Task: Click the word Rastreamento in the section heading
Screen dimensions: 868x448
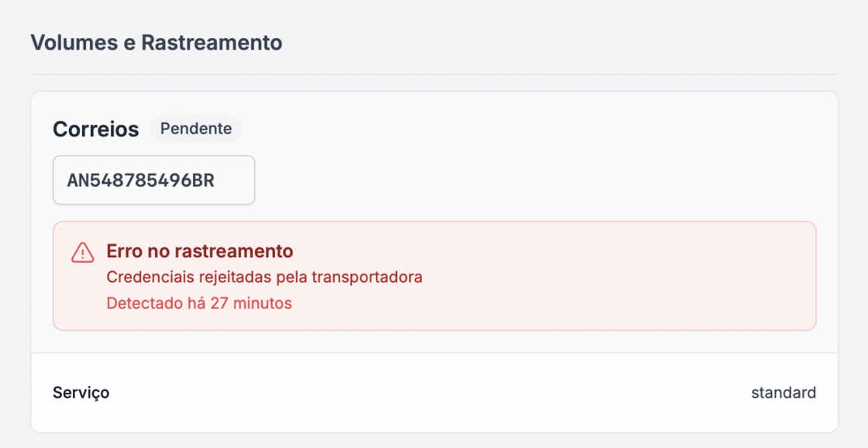Action: click(212, 43)
